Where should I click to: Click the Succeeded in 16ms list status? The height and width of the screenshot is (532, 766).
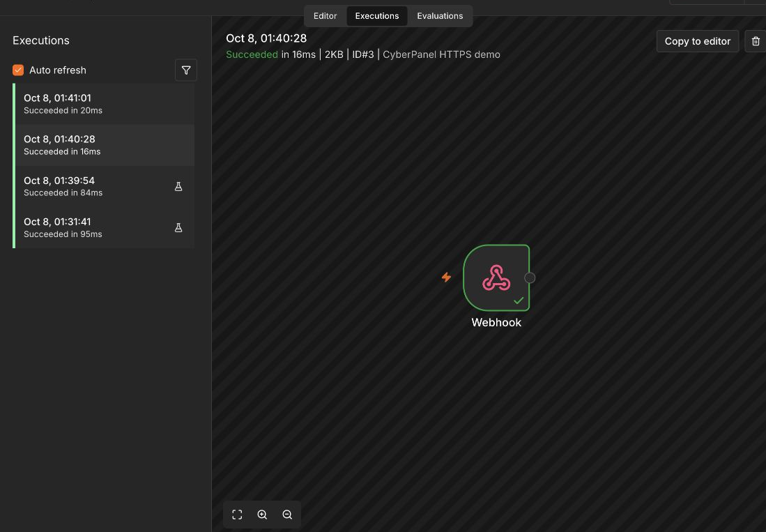coord(62,152)
